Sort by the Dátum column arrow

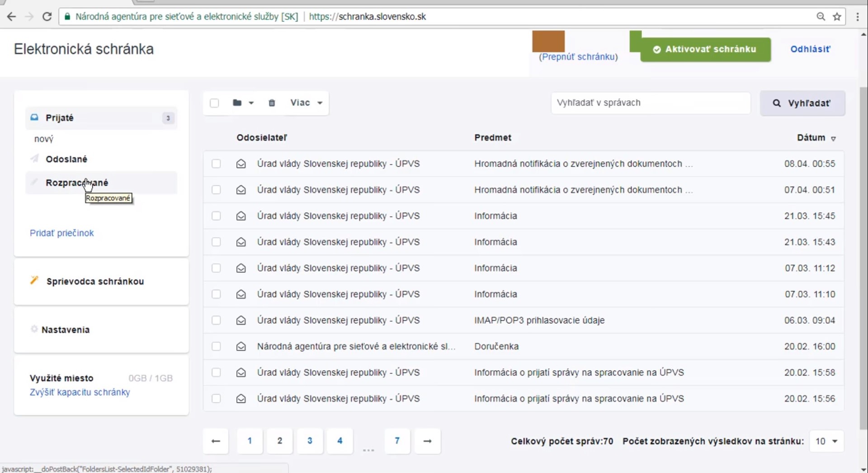pyautogui.click(x=834, y=139)
